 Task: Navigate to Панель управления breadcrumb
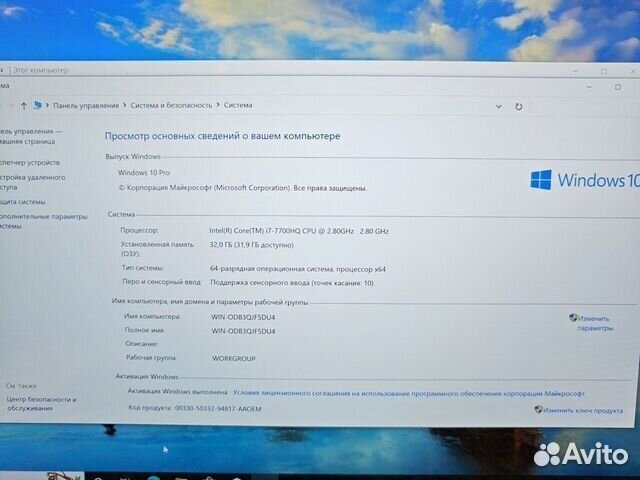[x=86, y=105]
